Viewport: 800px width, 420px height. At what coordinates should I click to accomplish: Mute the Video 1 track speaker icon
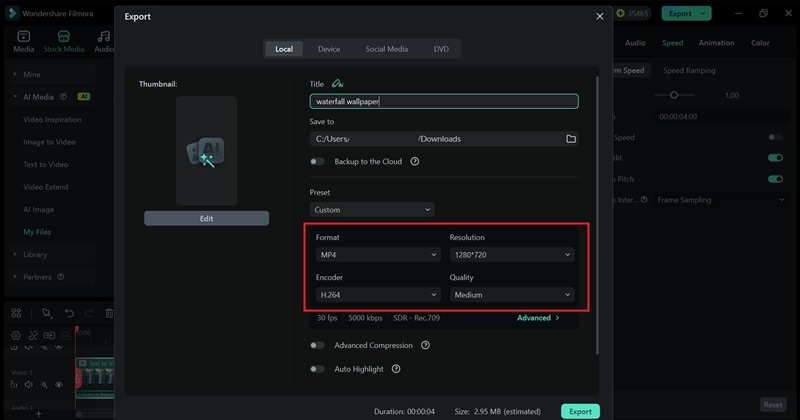pyautogui.click(x=29, y=384)
